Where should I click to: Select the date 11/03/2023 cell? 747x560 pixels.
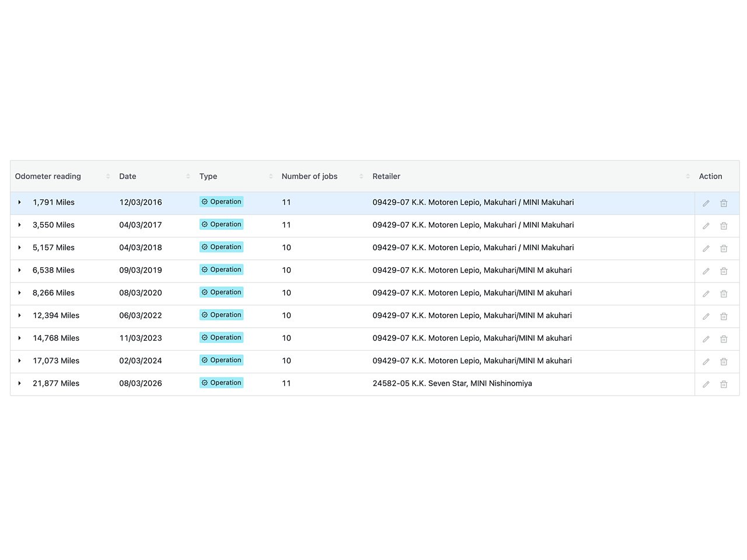tap(141, 338)
